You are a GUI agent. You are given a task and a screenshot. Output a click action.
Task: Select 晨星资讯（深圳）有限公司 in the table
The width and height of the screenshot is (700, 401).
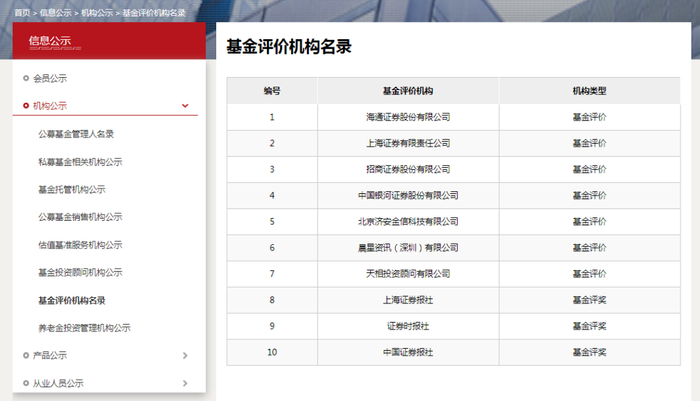pyautogui.click(x=408, y=248)
